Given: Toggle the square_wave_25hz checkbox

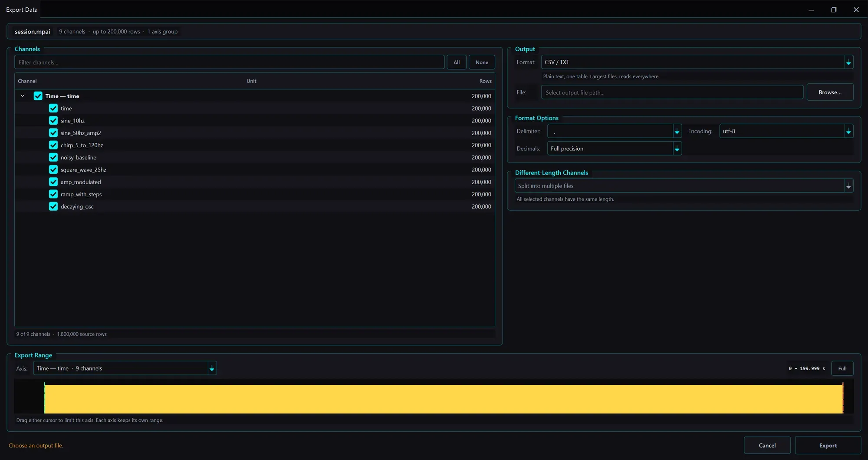Looking at the screenshot, I should [53, 169].
